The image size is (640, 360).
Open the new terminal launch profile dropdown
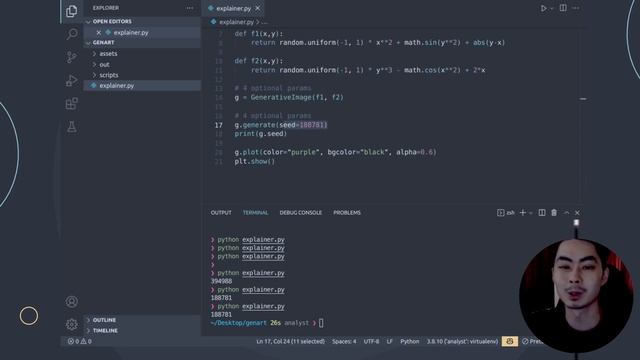[x=531, y=213]
